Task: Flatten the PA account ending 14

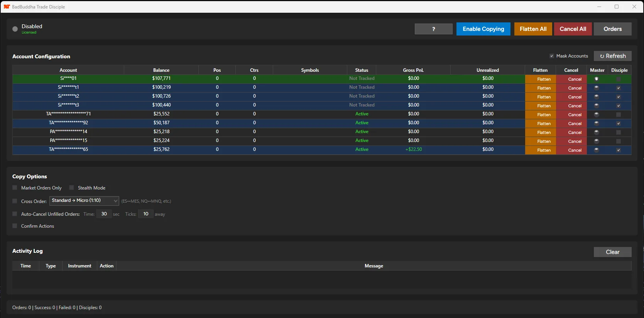Action: click(540, 132)
